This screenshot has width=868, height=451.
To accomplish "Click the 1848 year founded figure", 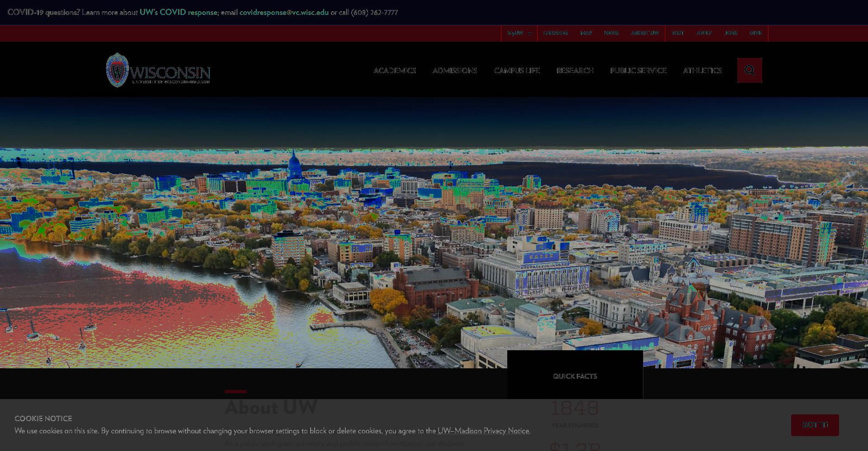I will [x=575, y=408].
